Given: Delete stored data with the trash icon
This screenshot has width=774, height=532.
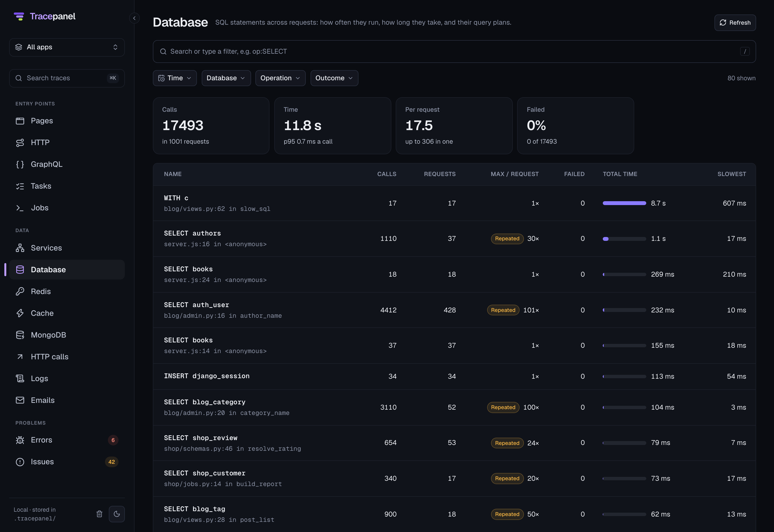Looking at the screenshot, I should (x=99, y=514).
